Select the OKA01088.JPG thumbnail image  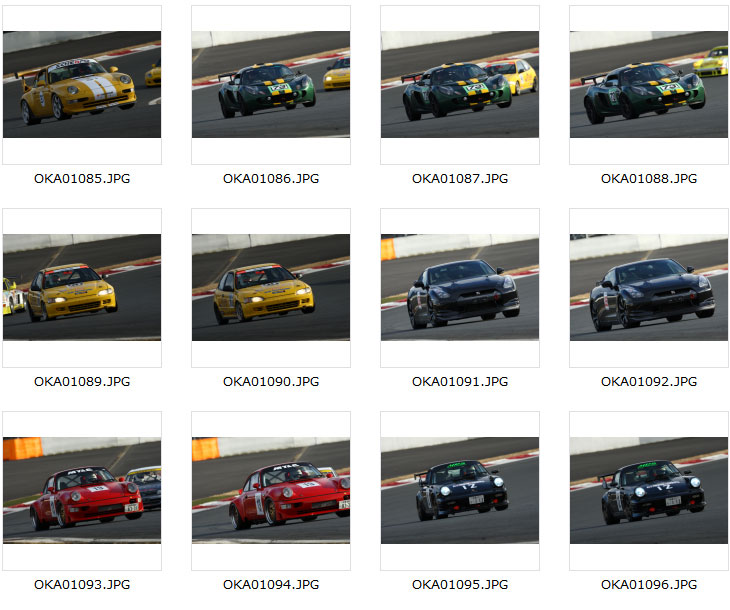[x=649, y=84]
